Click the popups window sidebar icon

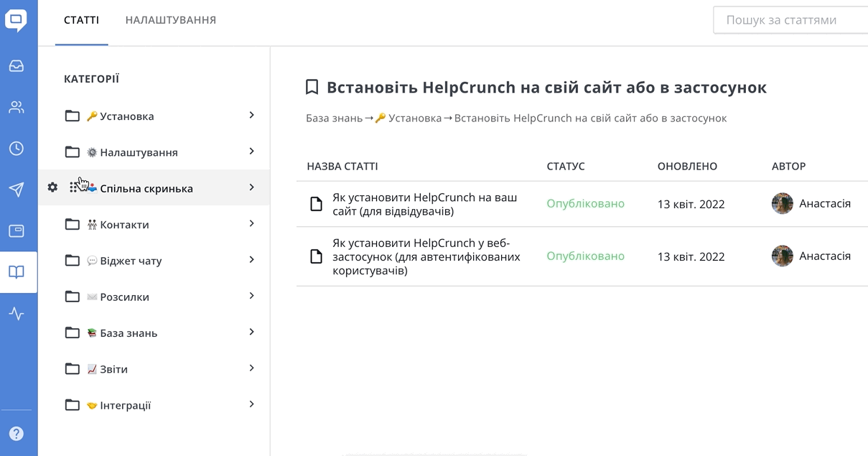click(17, 231)
